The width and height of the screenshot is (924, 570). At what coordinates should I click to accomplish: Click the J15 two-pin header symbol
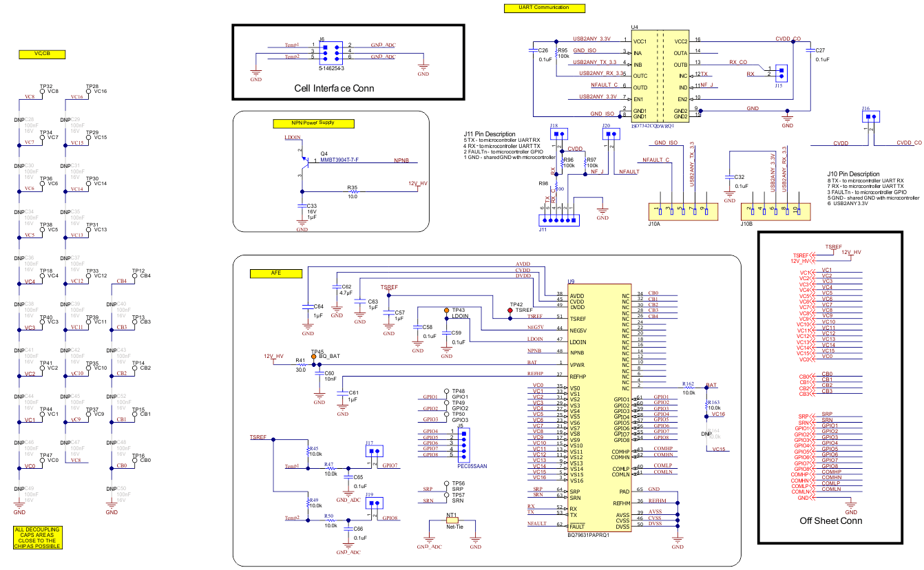(x=781, y=72)
